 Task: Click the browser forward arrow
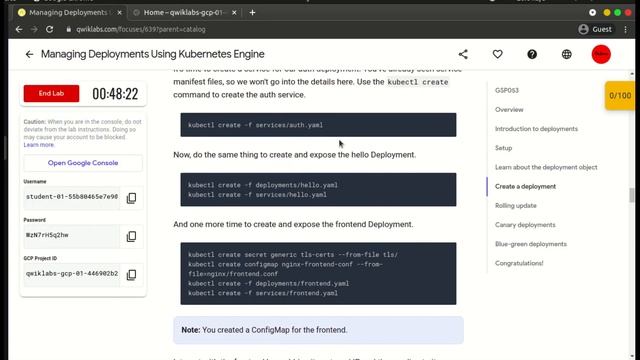[34, 29]
